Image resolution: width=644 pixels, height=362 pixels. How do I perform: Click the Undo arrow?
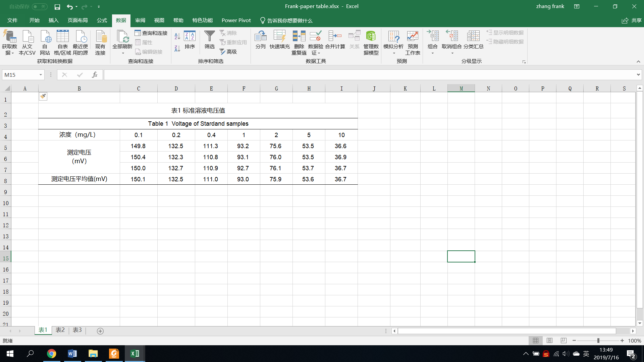[x=69, y=7]
